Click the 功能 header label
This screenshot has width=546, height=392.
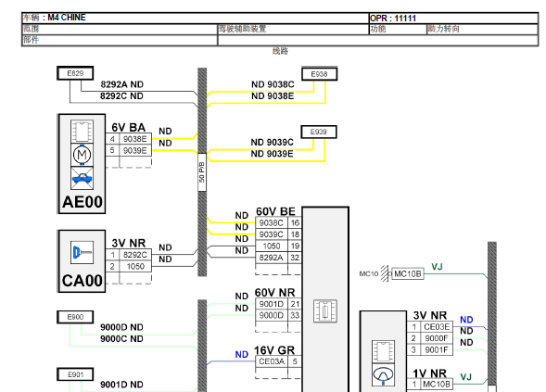point(378,29)
